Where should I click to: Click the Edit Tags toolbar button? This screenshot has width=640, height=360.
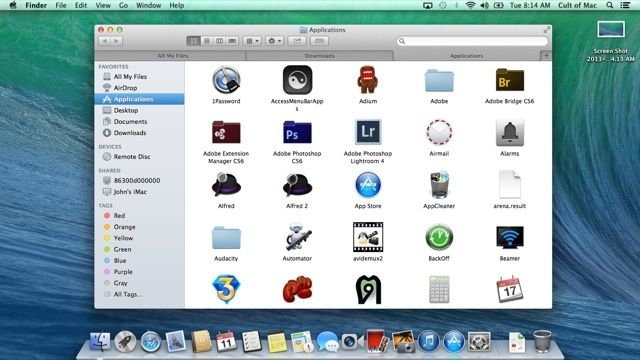[320, 41]
